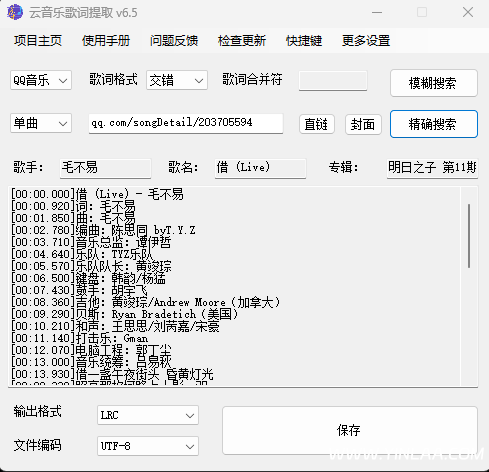Click lyric line 借一盏午夜街头 昏黄灯光
Image resolution: width=489 pixels, height=472 pixels.
click(112, 374)
